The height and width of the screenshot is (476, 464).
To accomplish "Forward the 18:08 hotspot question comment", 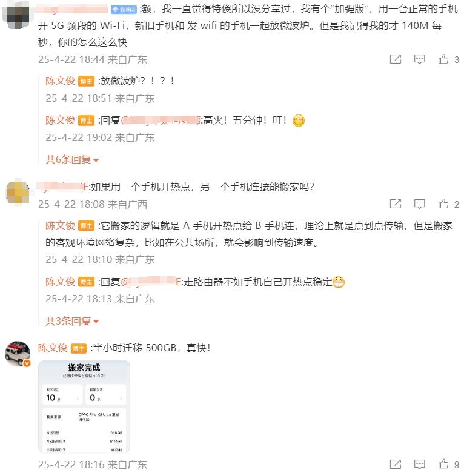I will point(396,203).
